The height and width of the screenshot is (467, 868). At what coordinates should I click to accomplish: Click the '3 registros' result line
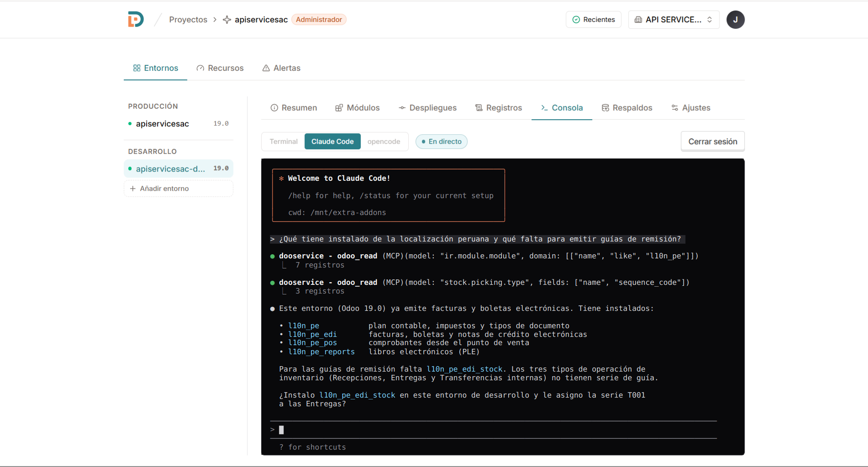coord(320,291)
